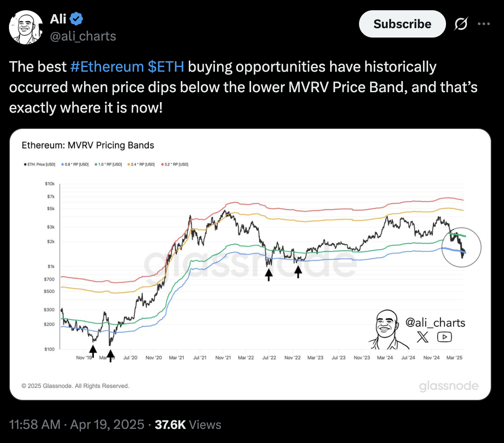
Task: Open Ali's profile picture
Action: tap(26, 27)
